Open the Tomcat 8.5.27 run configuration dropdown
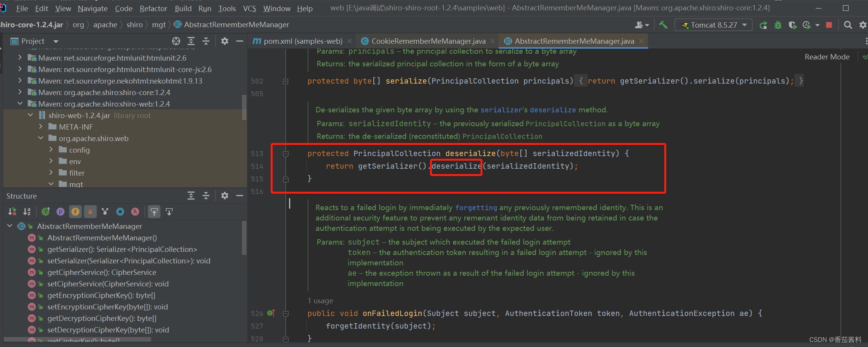Image resolution: width=868 pixels, height=347 pixels. 713,25
